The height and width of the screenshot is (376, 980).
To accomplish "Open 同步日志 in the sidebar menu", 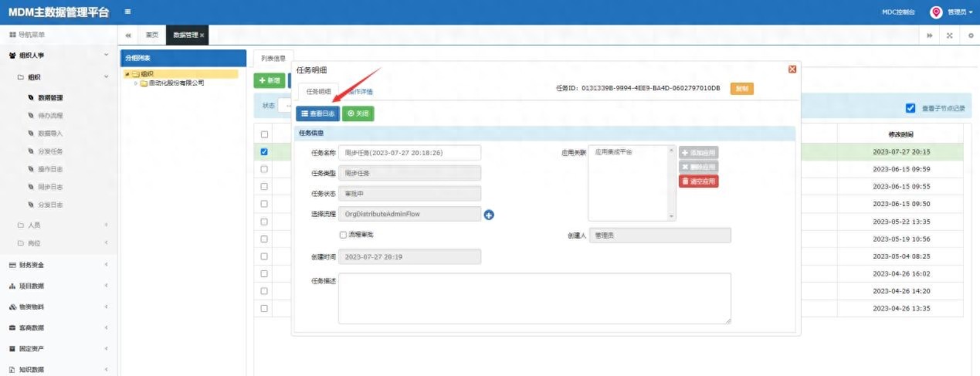I will pos(50,187).
